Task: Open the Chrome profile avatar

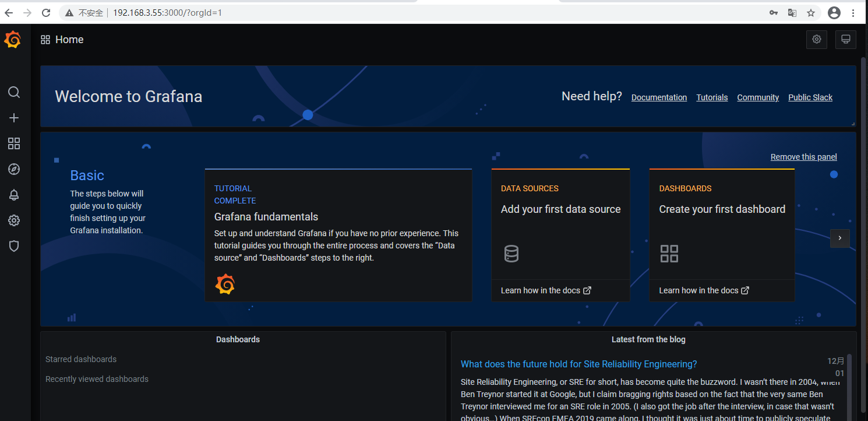Action: (834, 13)
